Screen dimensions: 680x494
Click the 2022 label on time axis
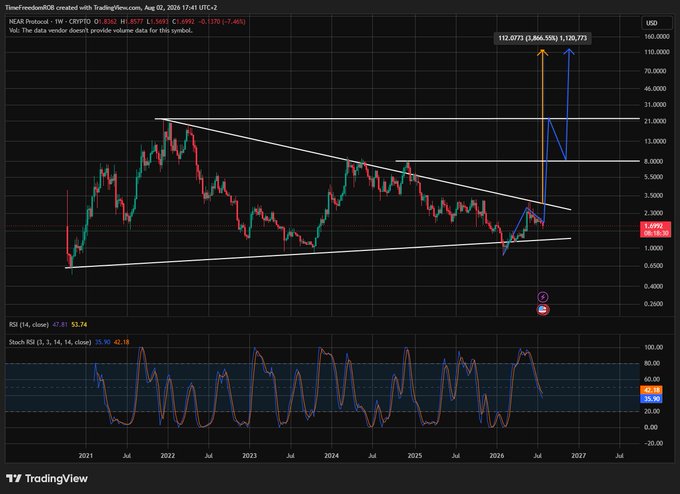tap(167, 456)
